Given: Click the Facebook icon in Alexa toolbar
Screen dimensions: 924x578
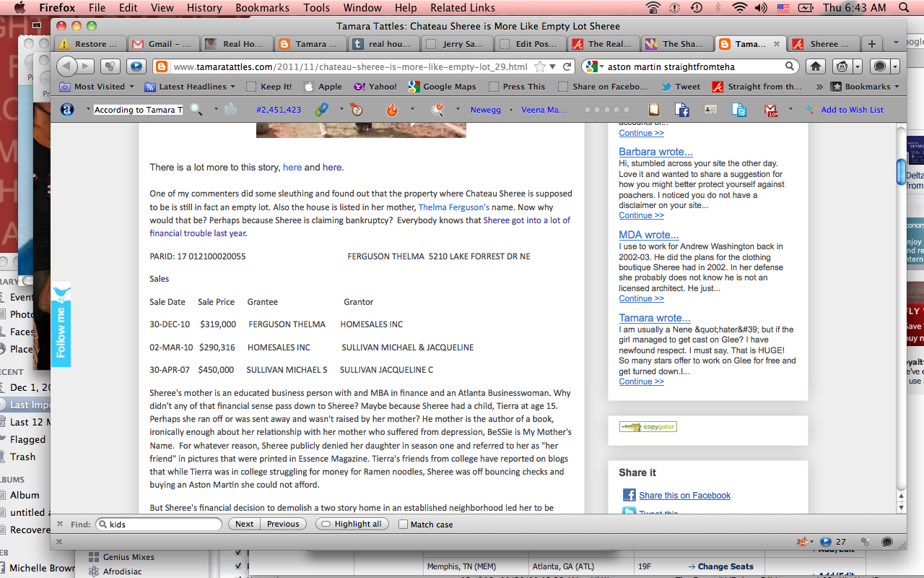Looking at the screenshot, I should (x=681, y=110).
